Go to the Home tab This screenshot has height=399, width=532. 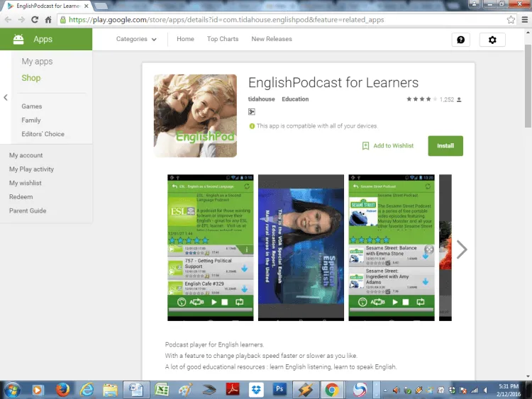tap(185, 39)
